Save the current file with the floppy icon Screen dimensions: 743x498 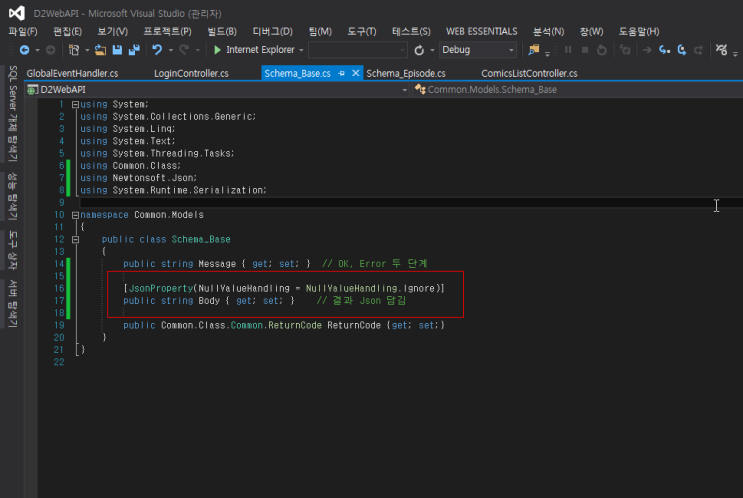(x=117, y=50)
